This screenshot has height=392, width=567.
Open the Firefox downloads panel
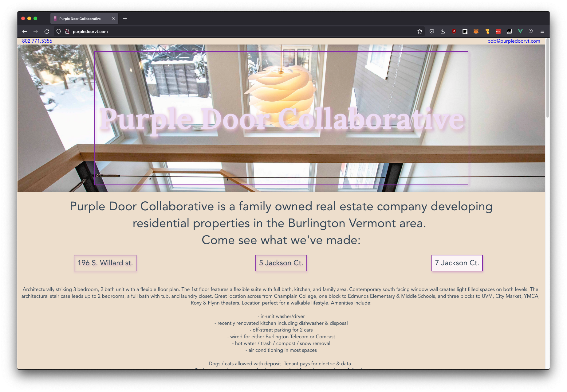(443, 31)
